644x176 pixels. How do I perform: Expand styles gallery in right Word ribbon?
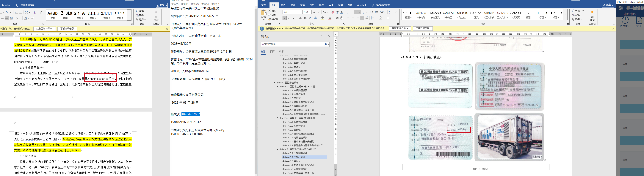pyautogui.click(x=565, y=15)
